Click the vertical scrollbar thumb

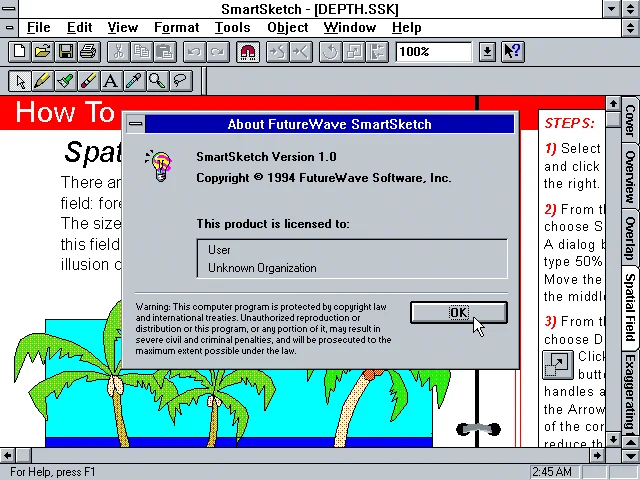613,119
